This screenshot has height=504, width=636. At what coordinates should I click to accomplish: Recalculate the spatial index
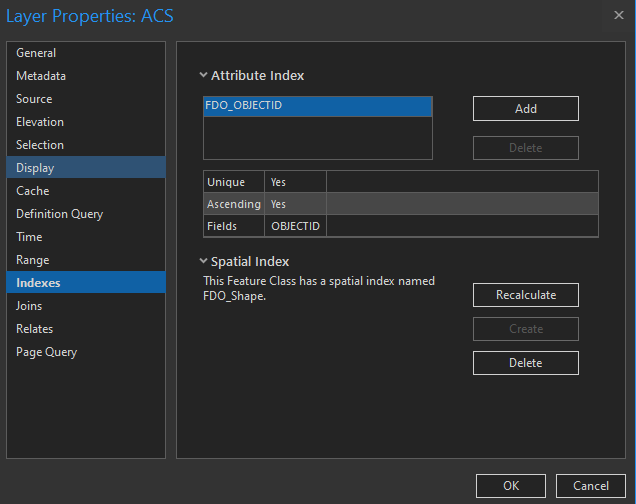(x=525, y=295)
